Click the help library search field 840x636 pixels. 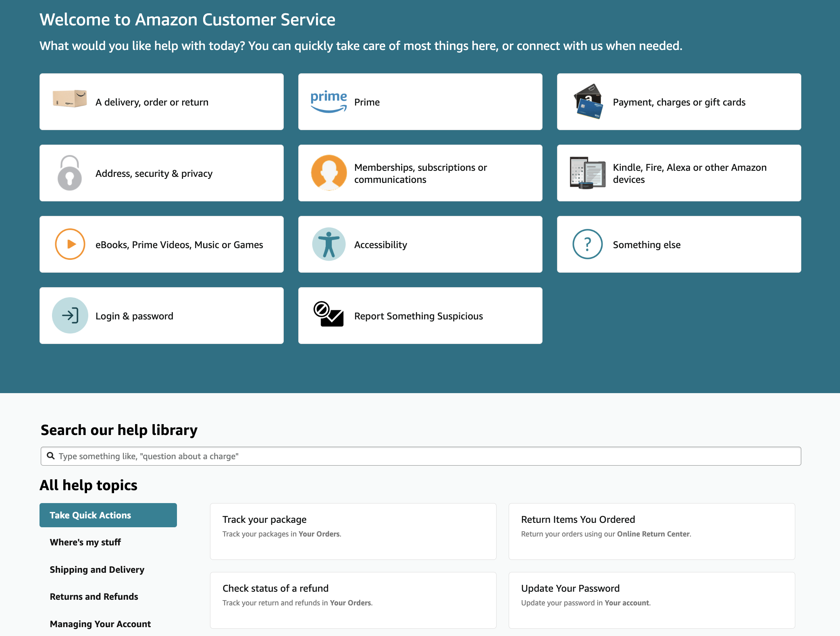[421, 456]
